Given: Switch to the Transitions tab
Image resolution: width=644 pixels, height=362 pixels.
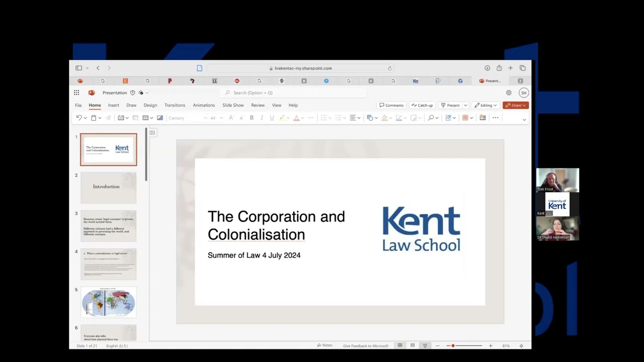Looking at the screenshot, I should click(175, 106).
